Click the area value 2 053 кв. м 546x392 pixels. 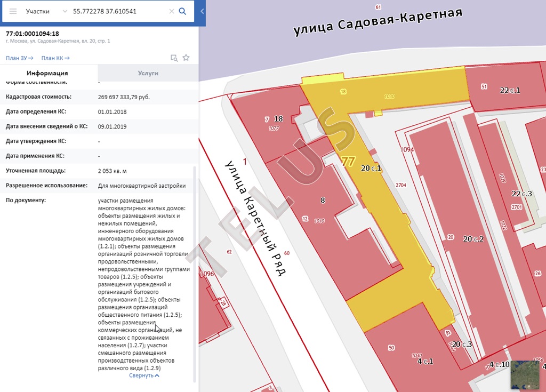[112, 171]
